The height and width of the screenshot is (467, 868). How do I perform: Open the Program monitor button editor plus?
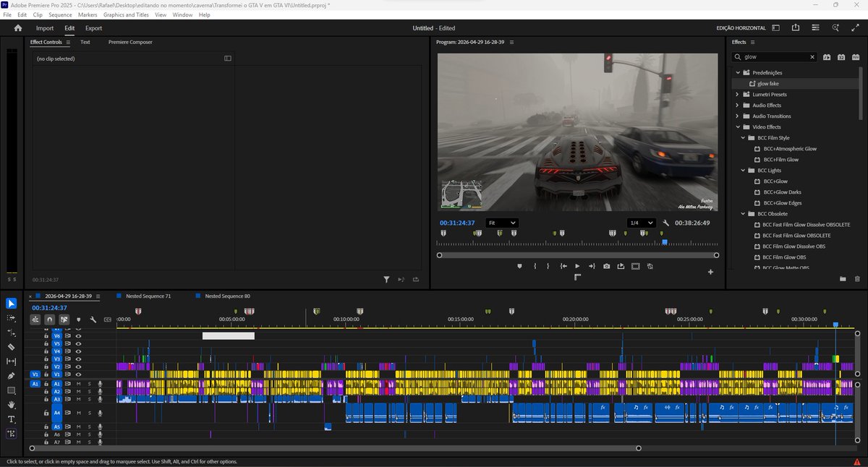(x=711, y=272)
